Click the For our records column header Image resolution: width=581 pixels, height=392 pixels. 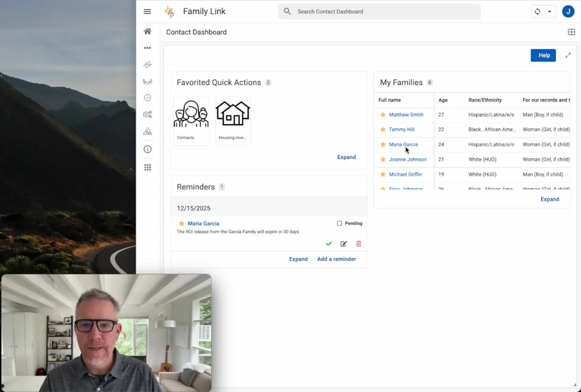546,100
